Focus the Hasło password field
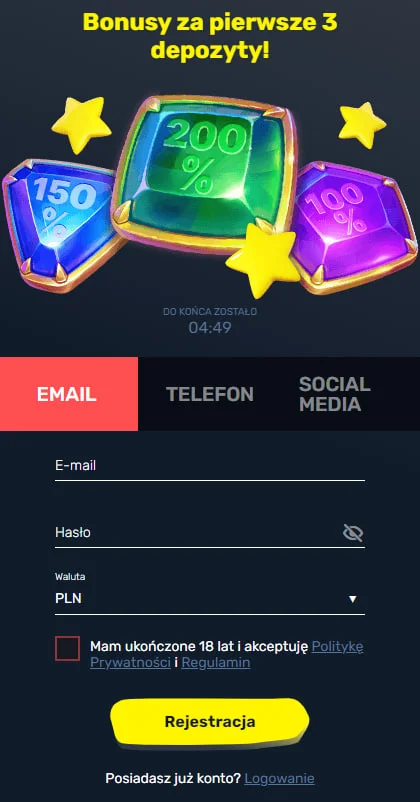Viewport: 420px width, 802px height. (197, 533)
